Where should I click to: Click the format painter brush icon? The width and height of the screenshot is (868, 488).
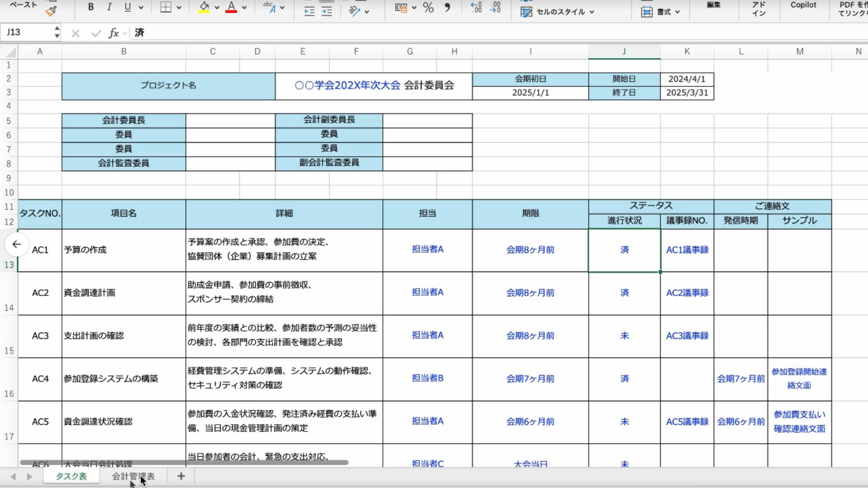tap(51, 11)
